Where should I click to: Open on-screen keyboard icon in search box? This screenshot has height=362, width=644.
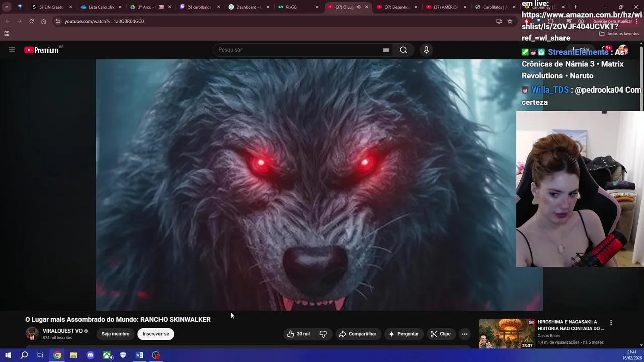pyautogui.click(x=386, y=50)
